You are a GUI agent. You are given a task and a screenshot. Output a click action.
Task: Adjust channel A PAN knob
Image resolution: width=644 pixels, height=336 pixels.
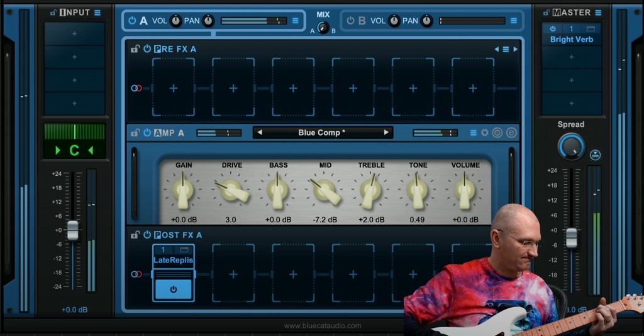pyautogui.click(x=208, y=21)
